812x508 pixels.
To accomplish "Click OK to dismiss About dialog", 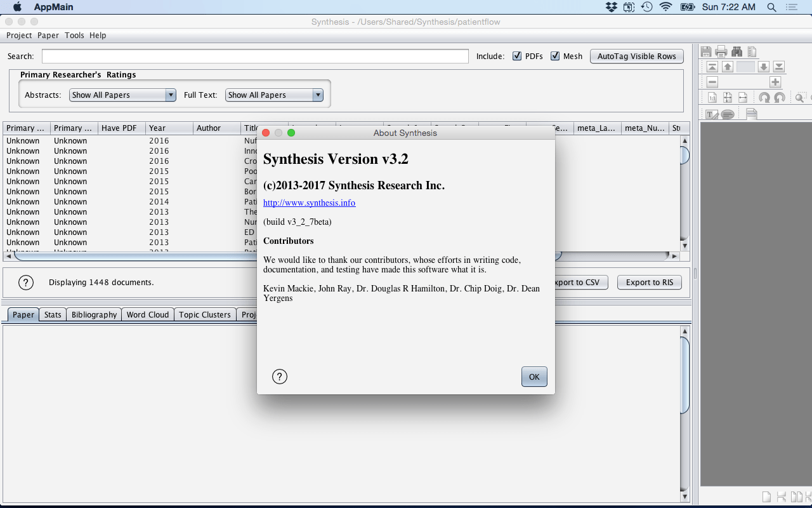I will (534, 377).
